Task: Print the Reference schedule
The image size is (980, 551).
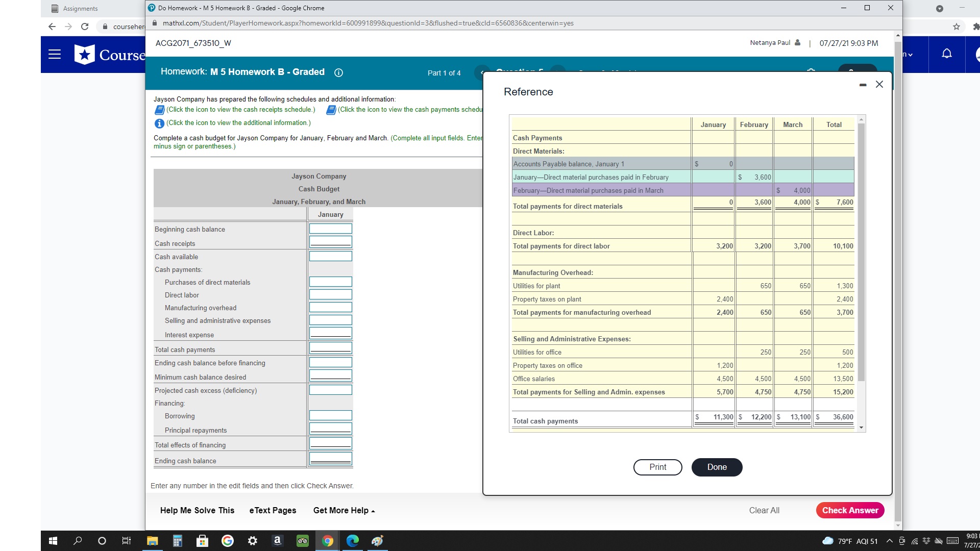Action: pyautogui.click(x=657, y=467)
